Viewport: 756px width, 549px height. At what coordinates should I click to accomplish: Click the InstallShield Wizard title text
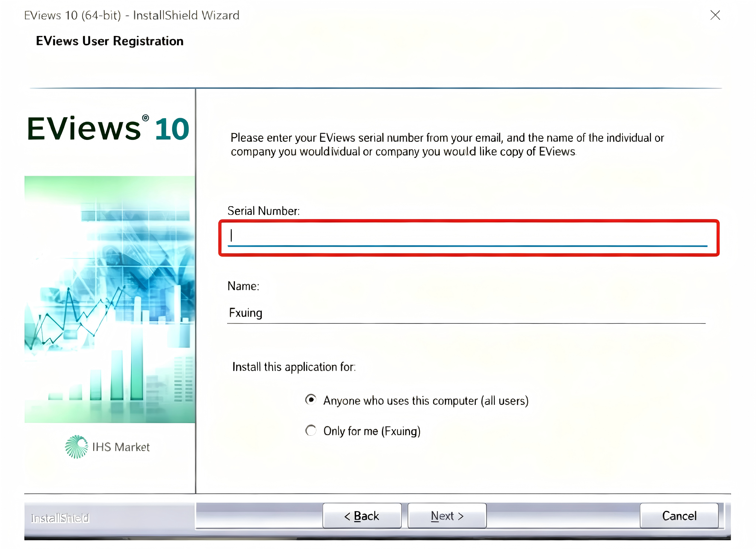point(132,15)
